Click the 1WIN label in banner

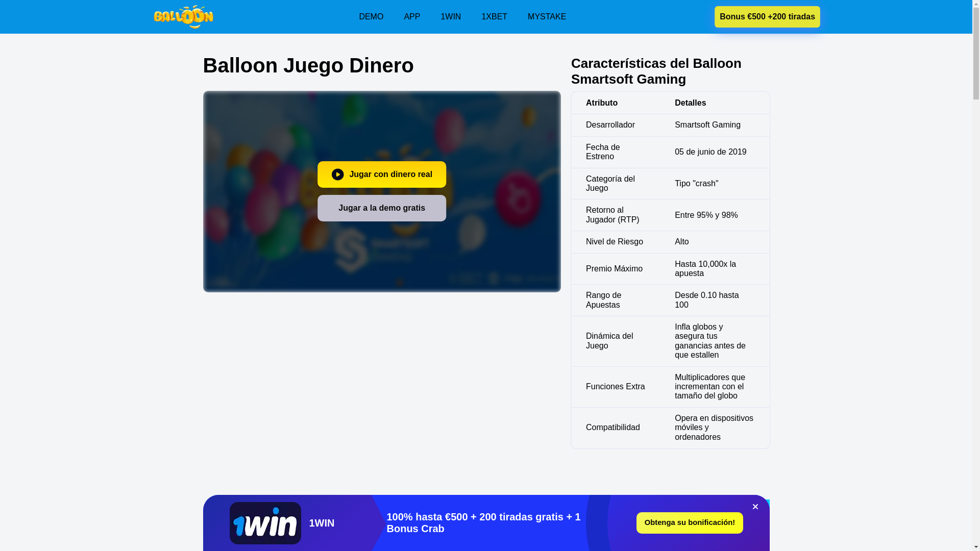pyautogui.click(x=322, y=523)
